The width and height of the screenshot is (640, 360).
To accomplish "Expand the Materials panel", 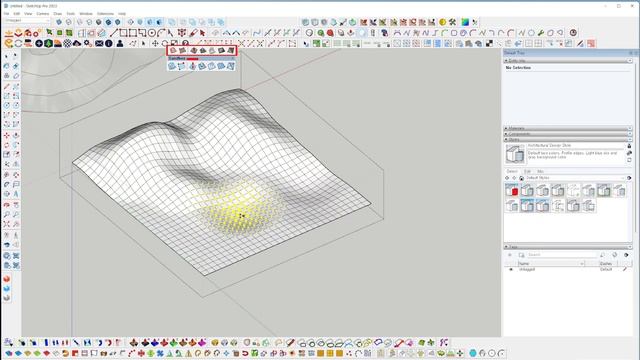I will [x=567, y=128].
